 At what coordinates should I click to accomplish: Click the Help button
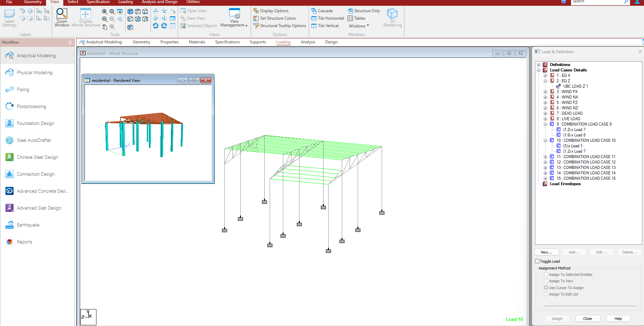618,319
